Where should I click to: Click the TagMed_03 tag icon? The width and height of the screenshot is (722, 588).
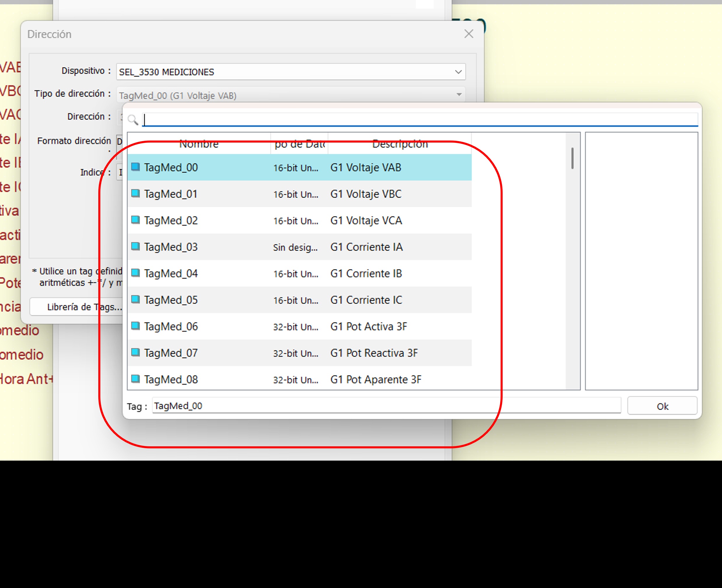136,246
